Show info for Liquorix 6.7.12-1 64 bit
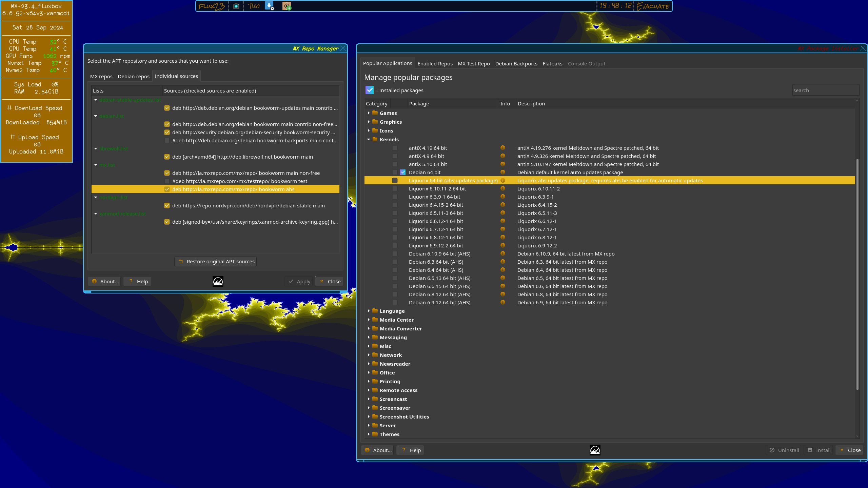 click(502, 229)
